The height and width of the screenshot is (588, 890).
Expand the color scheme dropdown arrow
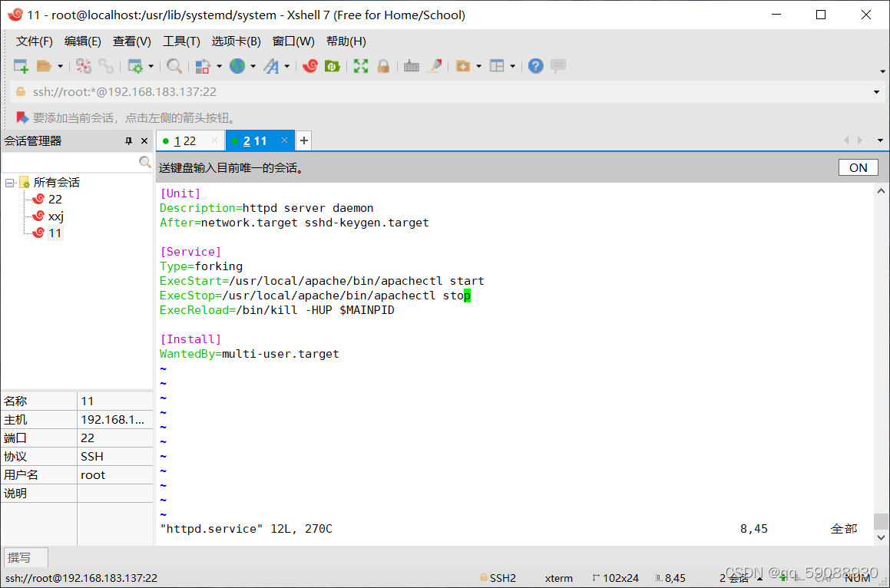pos(219,67)
